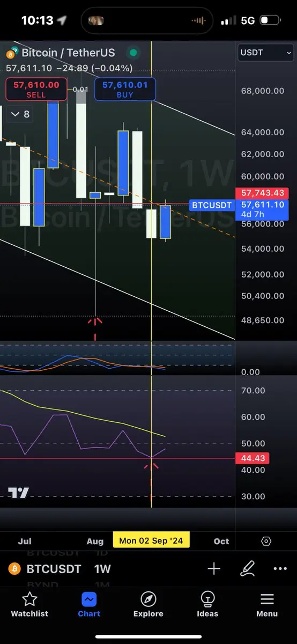Tap the battery icon in status bar
The height and width of the screenshot is (644, 297).
[x=270, y=20]
